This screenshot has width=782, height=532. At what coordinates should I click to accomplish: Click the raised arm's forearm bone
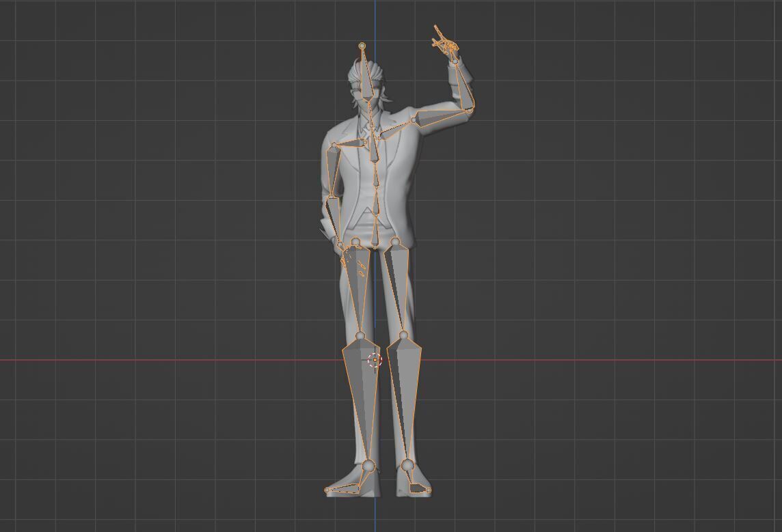[463, 85]
